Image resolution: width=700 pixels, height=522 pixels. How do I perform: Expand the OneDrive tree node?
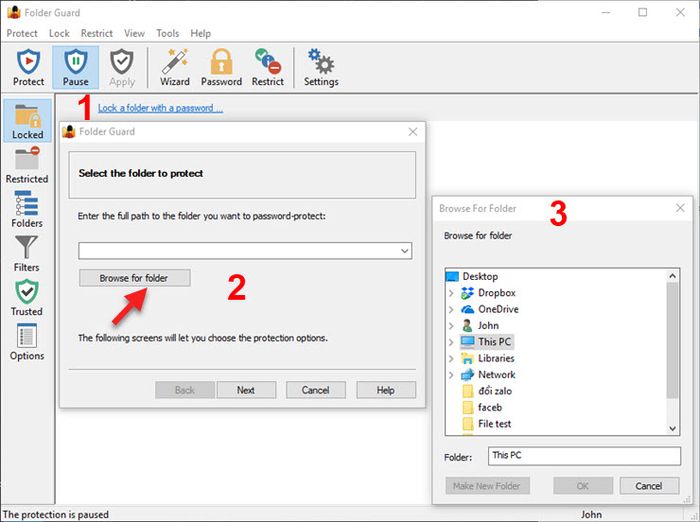click(451, 309)
